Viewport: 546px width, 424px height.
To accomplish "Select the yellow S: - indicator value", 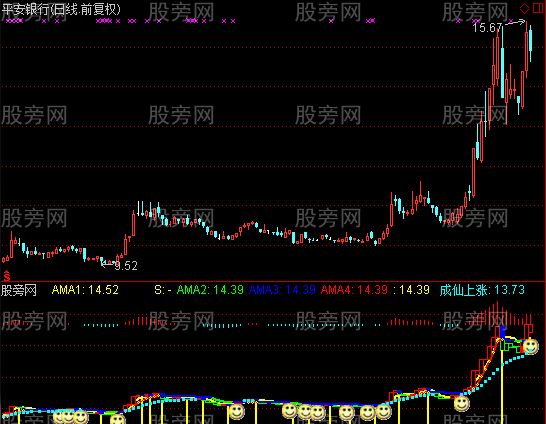I will (163, 290).
